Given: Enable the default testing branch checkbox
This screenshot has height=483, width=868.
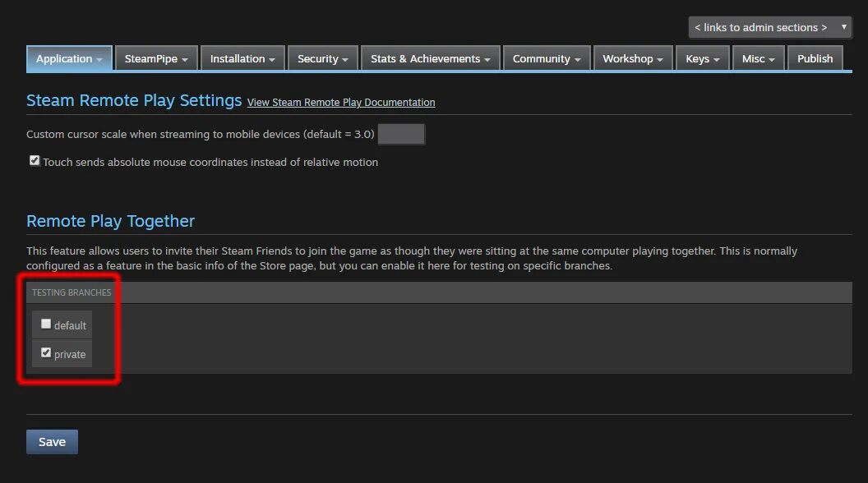Looking at the screenshot, I should click(46, 324).
